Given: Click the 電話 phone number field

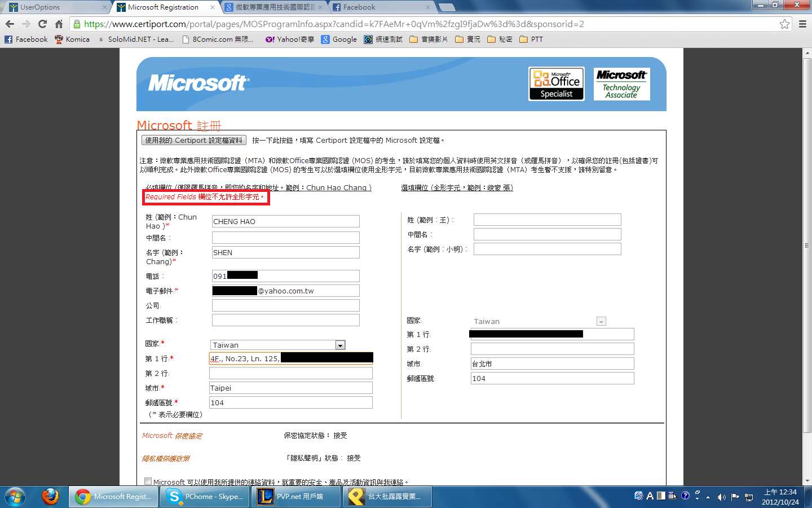Looking at the screenshot, I should [x=286, y=276].
